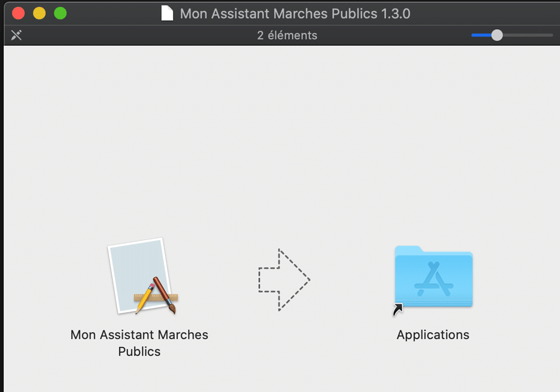The height and width of the screenshot is (392, 560).
Task: Minimize the window with yellow button
Action: pos(39,13)
